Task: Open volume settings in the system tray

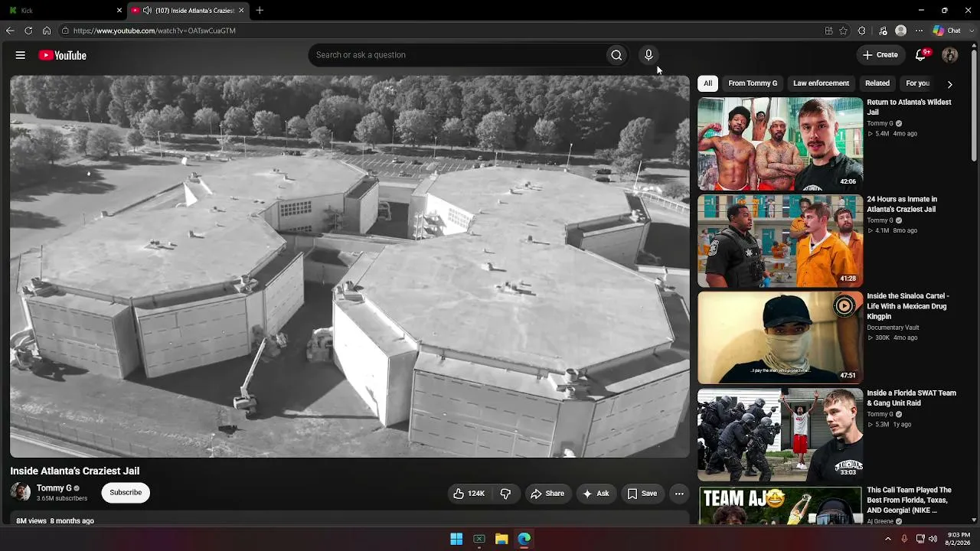Action: click(933, 540)
